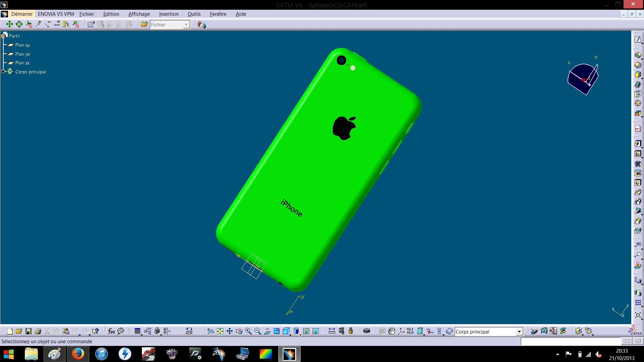Click the Sketcher icon in right toolbar
This screenshot has width=644, height=362.
click(x=638, y=40)
